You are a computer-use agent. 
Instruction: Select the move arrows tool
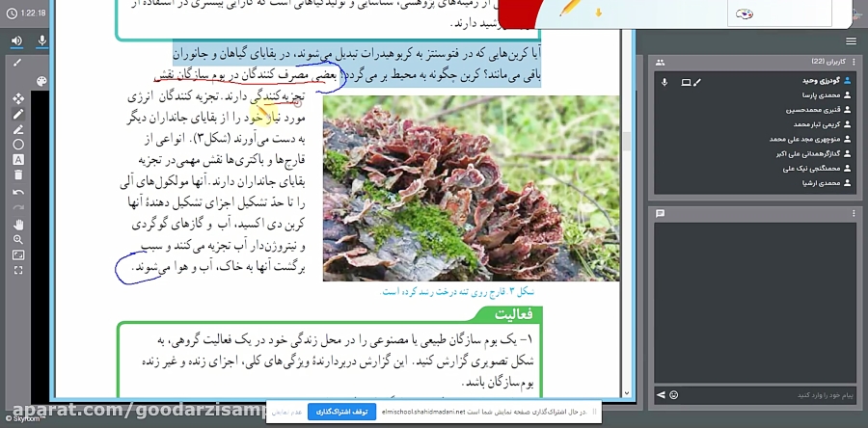click(18, 98)
